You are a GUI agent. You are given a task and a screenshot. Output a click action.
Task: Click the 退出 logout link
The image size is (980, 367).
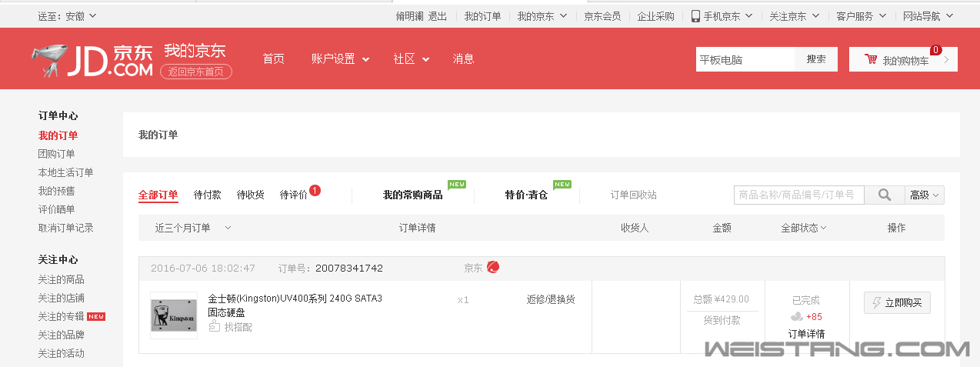438,16
